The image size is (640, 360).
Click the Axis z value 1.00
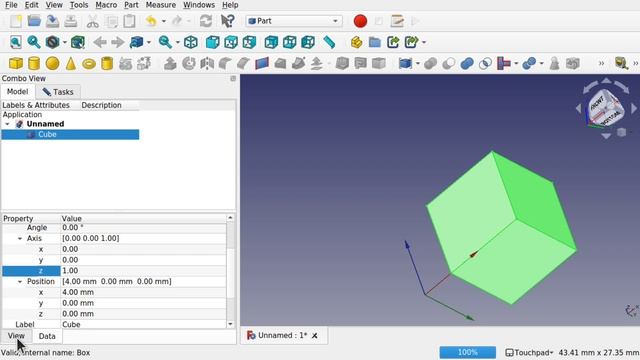[143, 271]
